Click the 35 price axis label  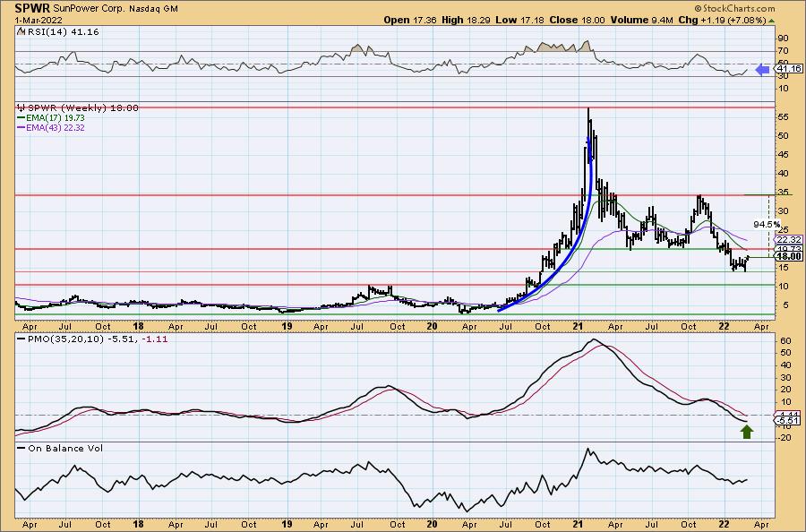click(783, 193)
